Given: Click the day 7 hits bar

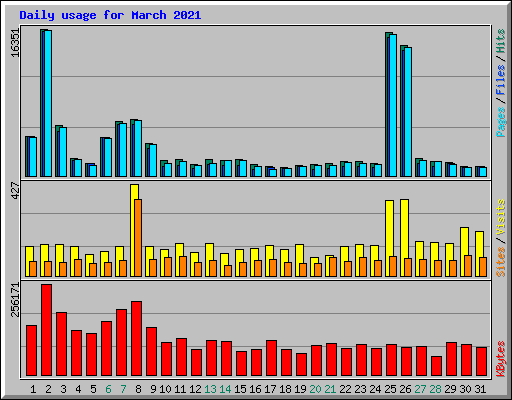Looking at the screenshot, I should (121, 149).
